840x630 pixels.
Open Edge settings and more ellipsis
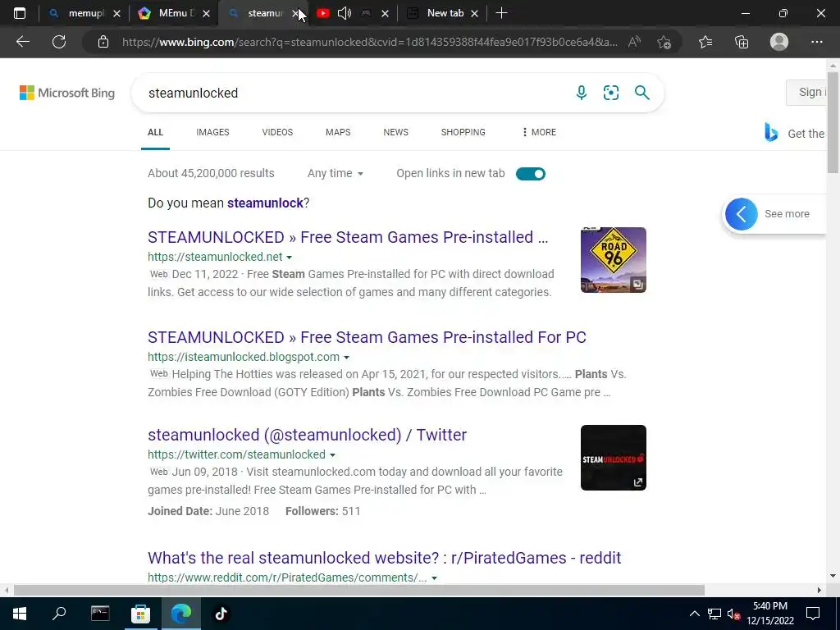point(816,42)
